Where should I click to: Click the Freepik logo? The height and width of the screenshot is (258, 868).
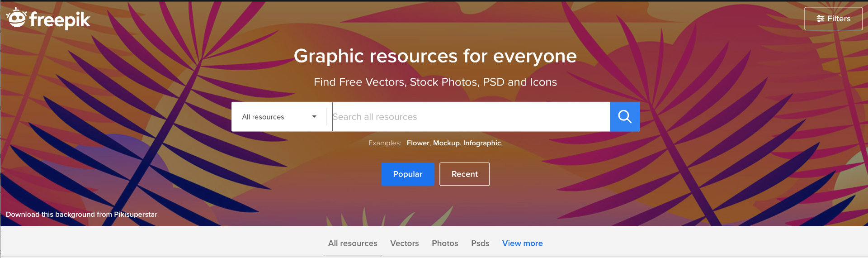pyautogui.click(x=48, y=19)
